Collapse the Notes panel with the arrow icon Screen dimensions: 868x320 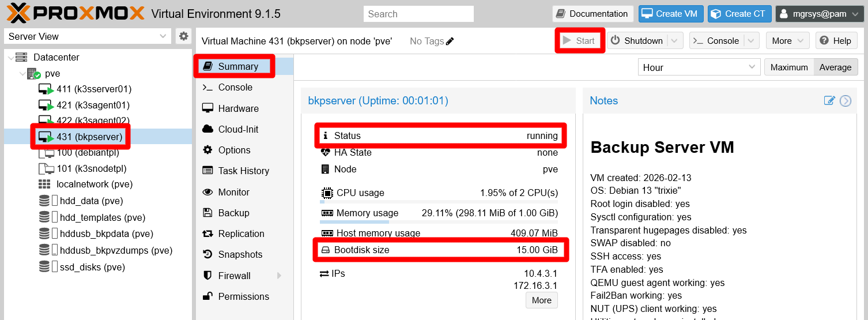tap(846, 101)
